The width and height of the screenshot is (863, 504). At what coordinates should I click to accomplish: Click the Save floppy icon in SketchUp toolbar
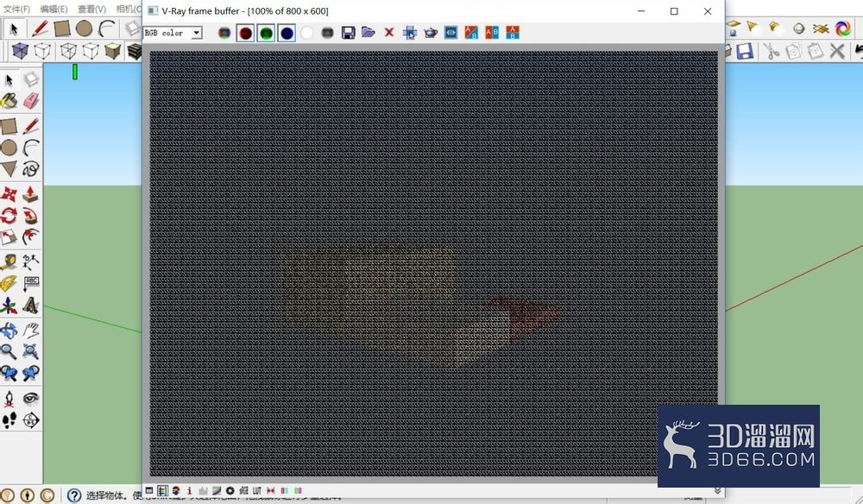coord(744,51)
